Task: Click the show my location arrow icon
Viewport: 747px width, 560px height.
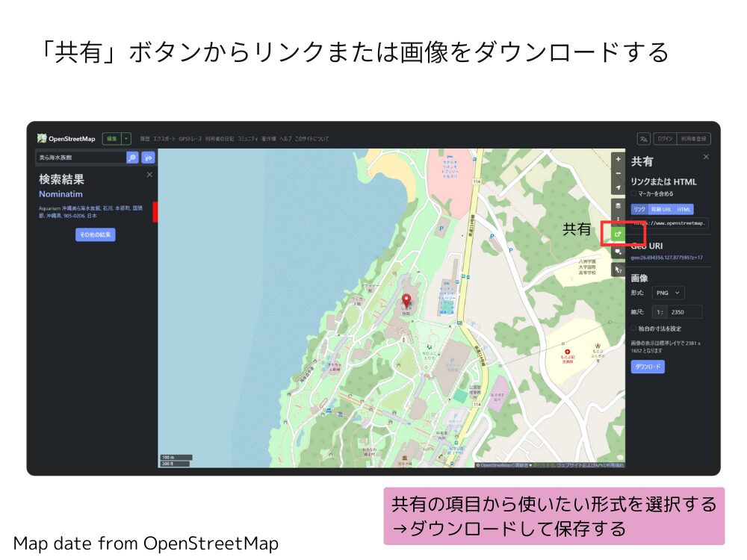Action: click(618, 187)
